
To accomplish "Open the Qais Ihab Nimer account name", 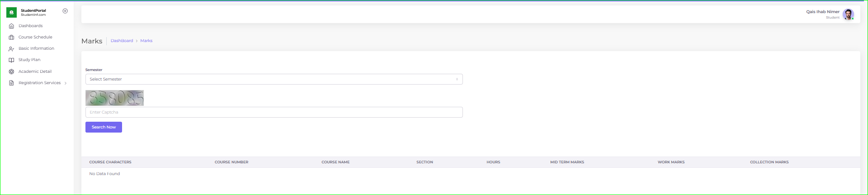I will pyautogui.click(x=822, y=12).
